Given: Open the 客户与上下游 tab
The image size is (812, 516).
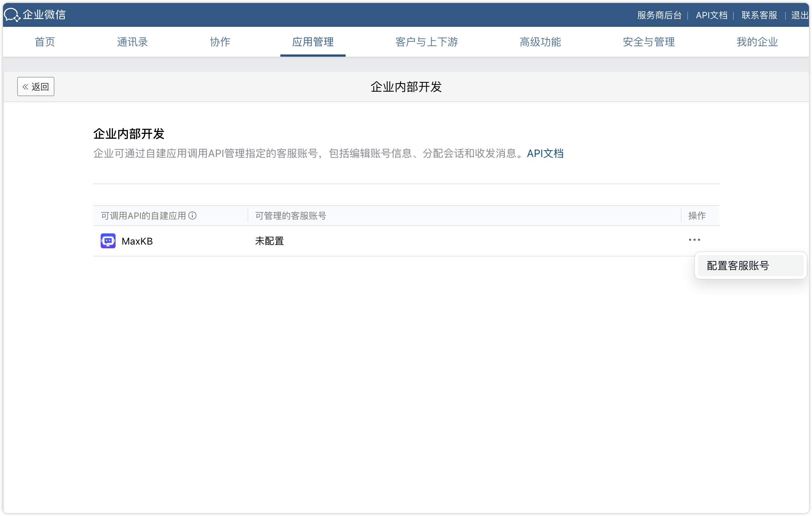Looking at the screenshot, I should [427, 42].
